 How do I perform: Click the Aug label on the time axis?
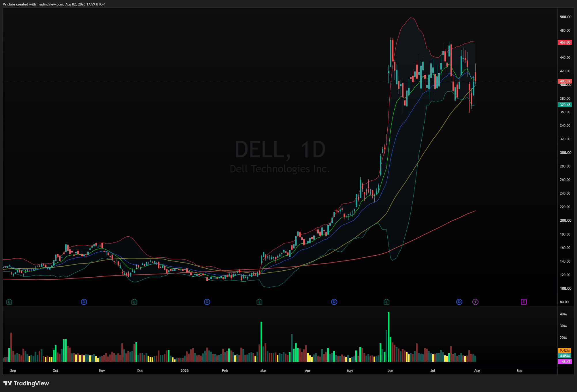coord(477,371)
